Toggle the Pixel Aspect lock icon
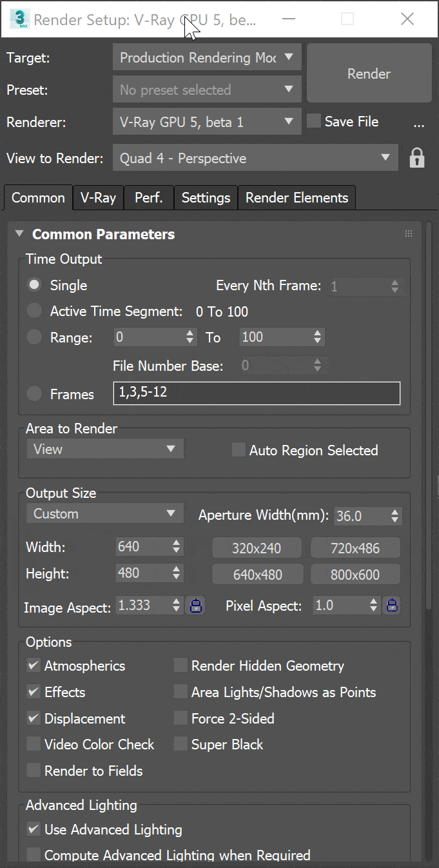Screen dimensions: 439x868 (391, 606)
